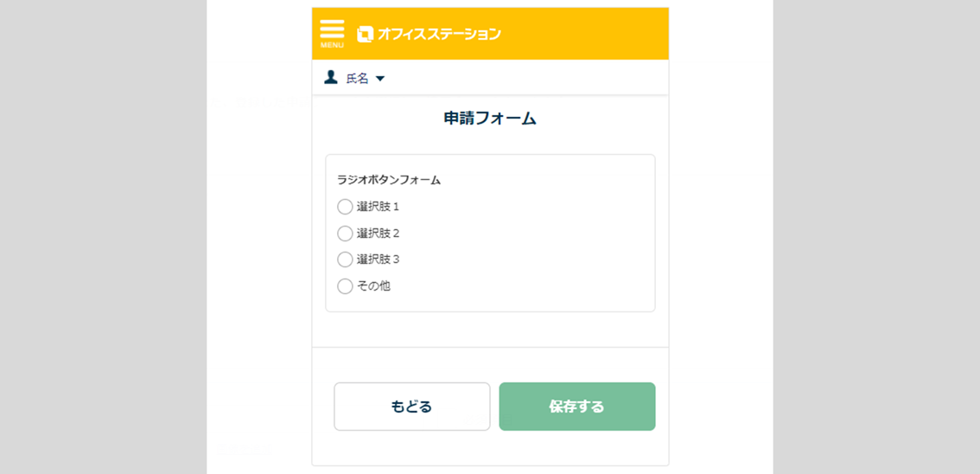Click the 申請フォーム heading
Image resolution: width=980 pixels, height=474 pixels.
point(490,118)
